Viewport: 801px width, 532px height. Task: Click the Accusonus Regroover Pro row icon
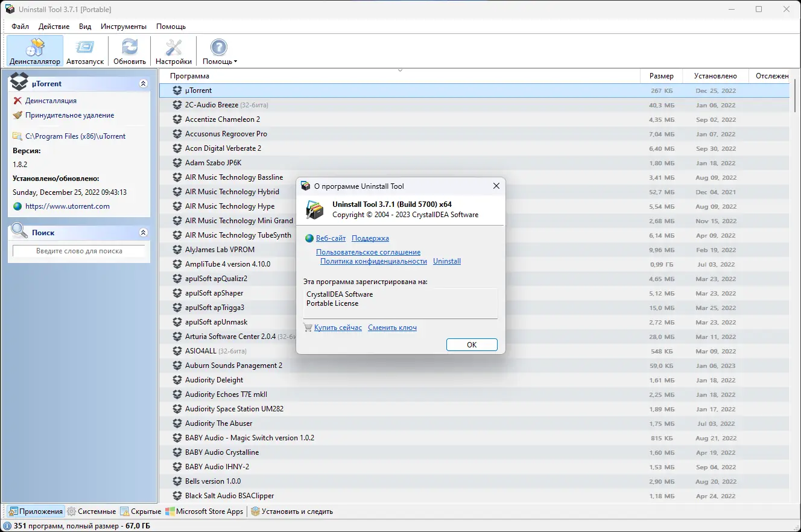pyautogui.click(x=177, y=134)
